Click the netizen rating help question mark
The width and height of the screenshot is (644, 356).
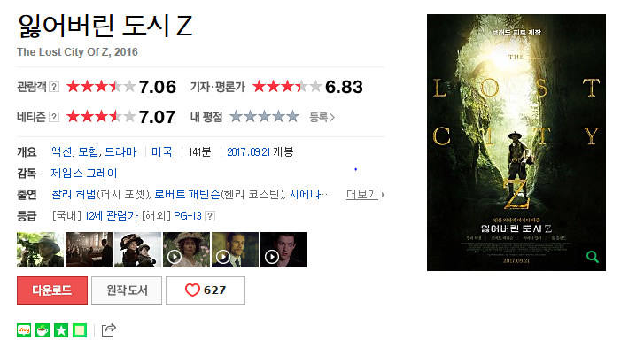54,117
